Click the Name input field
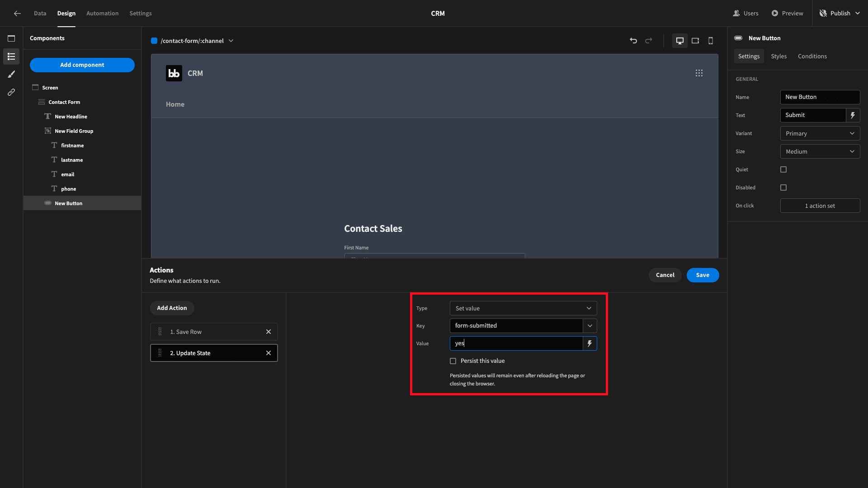868x488 pixels. pos(820,97)
